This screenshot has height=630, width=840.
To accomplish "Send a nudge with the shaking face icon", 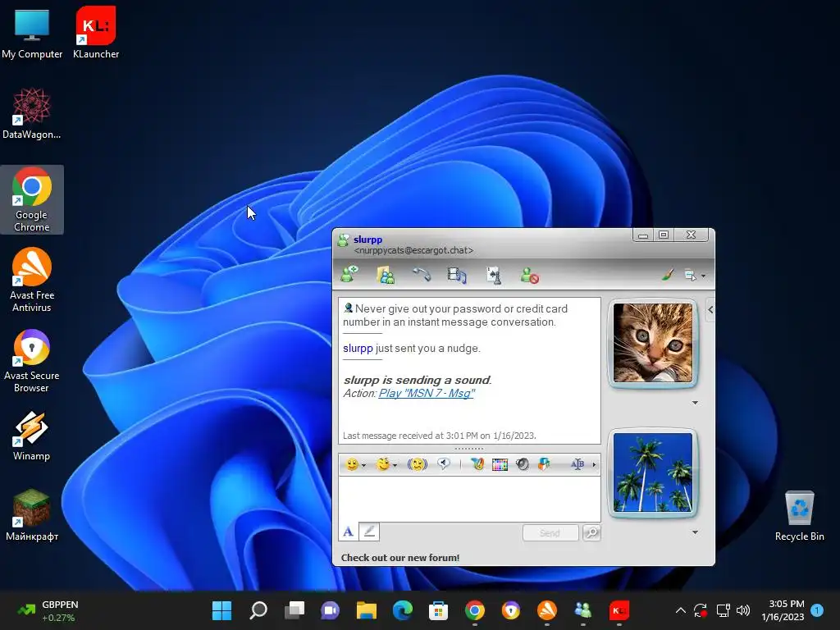I will [418, 464].
